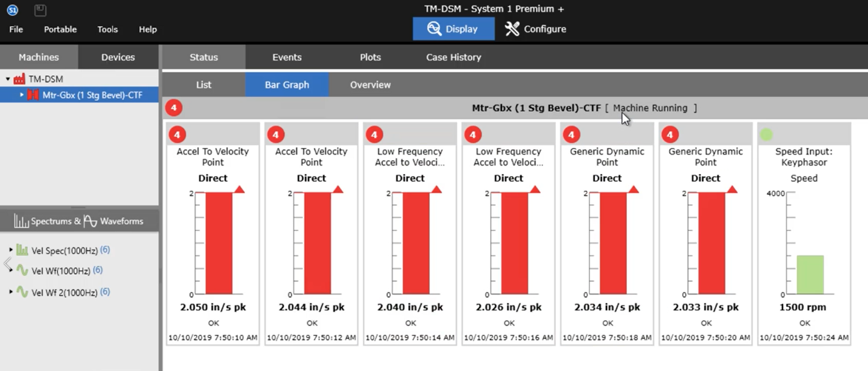Open the File menu
Image resolution: width=868 pixels, height=371 pixels.
click(x=16, y=29)
